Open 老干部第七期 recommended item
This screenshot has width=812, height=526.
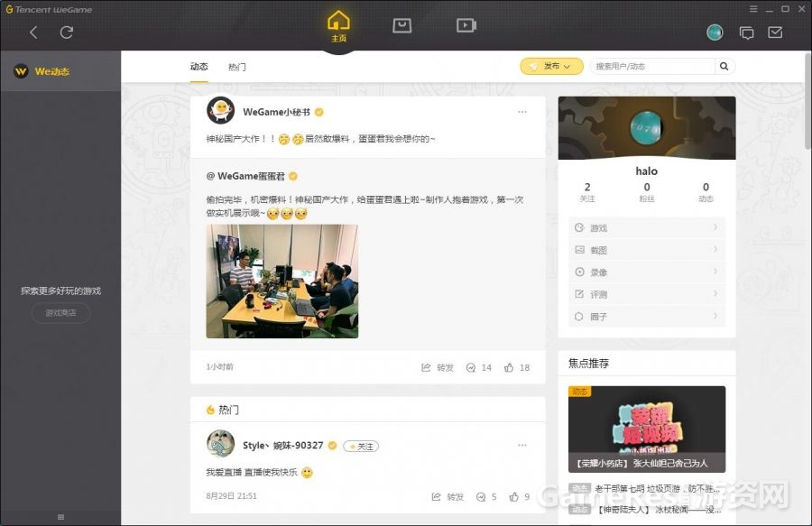(645, 488)
